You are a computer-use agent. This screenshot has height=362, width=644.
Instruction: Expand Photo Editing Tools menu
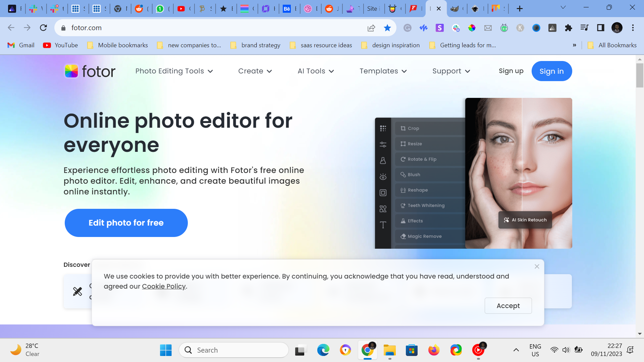click(x=174, y=71)
